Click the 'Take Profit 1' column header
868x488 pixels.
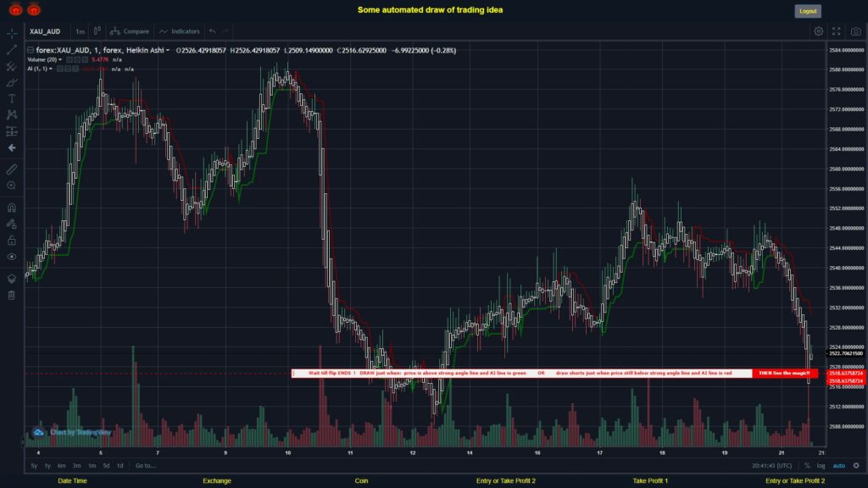coord(650,481)
